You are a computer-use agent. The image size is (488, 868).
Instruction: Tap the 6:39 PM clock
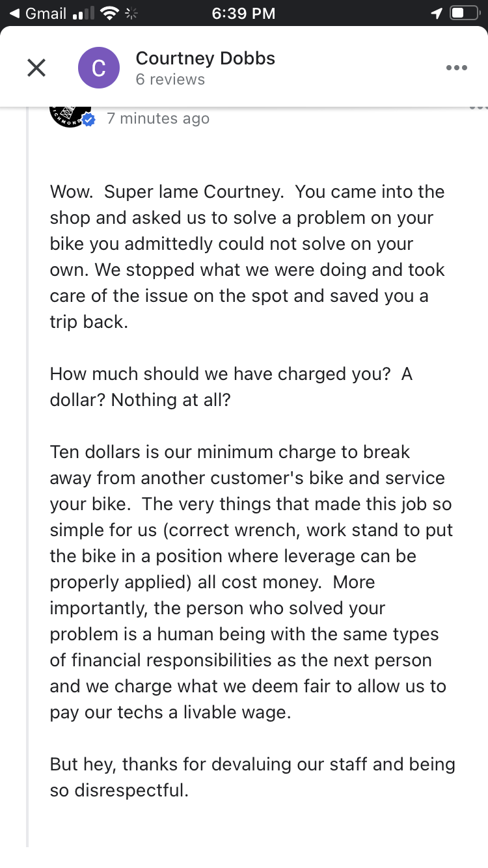[x=243, y=13]
